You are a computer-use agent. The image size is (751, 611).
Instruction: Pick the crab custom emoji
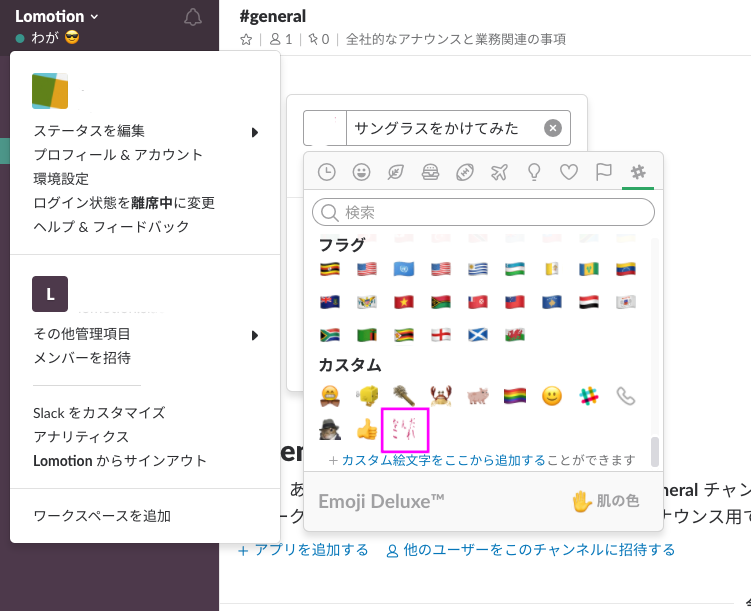(441, 396)
